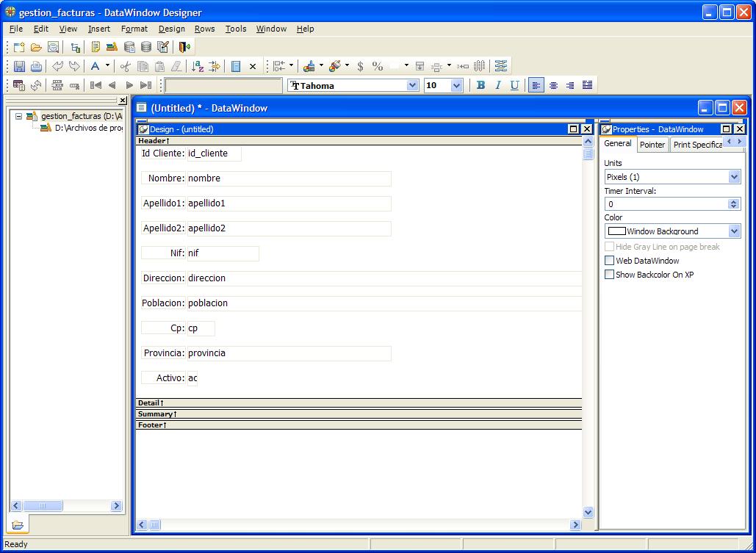Open the Units Pixels dropdown
Viewport: 756px width, 553px height.
[734, 177]
